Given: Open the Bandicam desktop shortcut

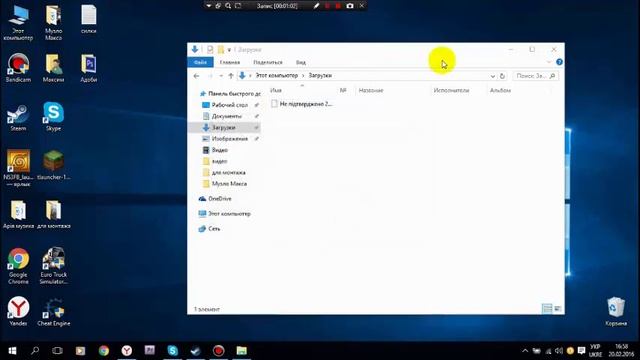Looking at the screenshot, I should 18,68.
